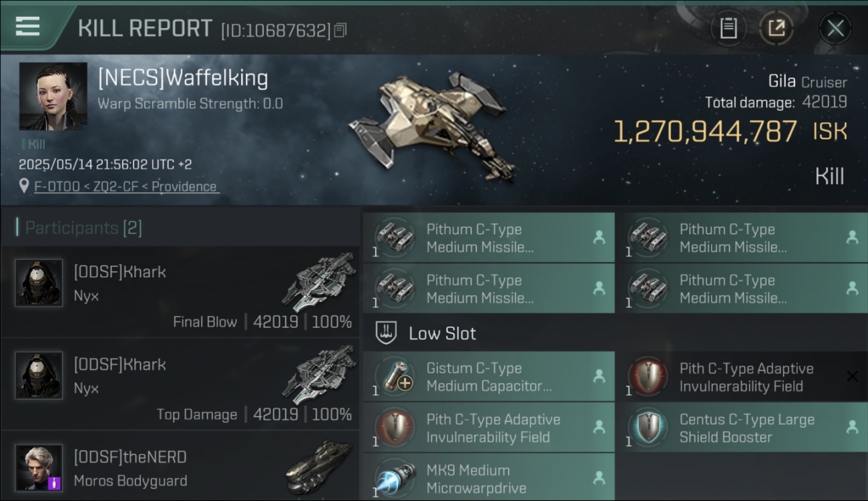Screen dimensions: 868x501
Task: Select the Centus C-Type Large Shield Booster
Action: 741,428
